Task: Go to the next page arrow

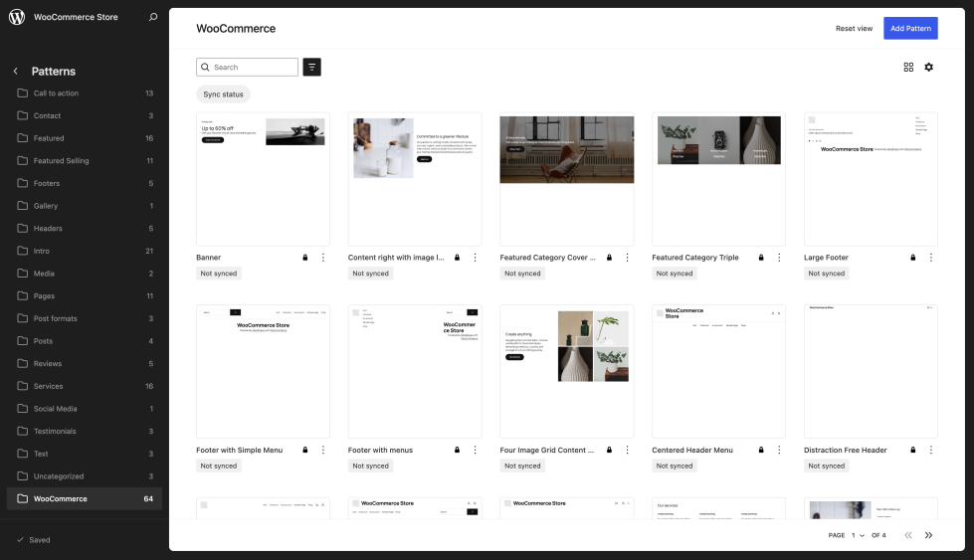Action: pos(928,535)
